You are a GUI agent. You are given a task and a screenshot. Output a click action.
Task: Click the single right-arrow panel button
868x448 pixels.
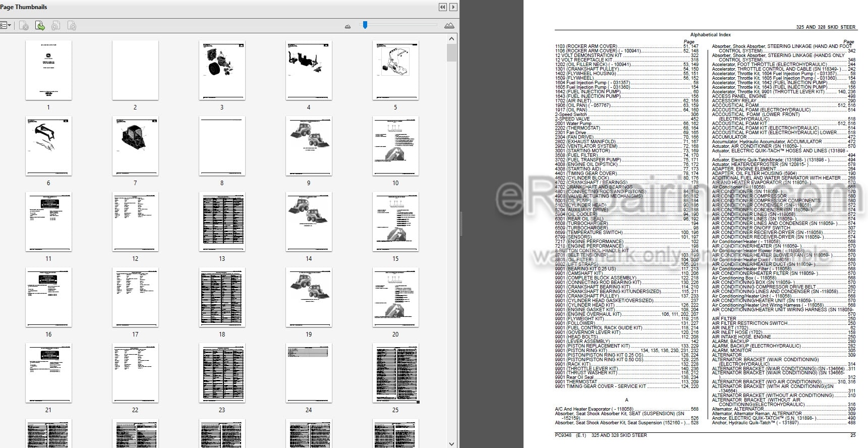pyautogui.click(x=453, y=7)
